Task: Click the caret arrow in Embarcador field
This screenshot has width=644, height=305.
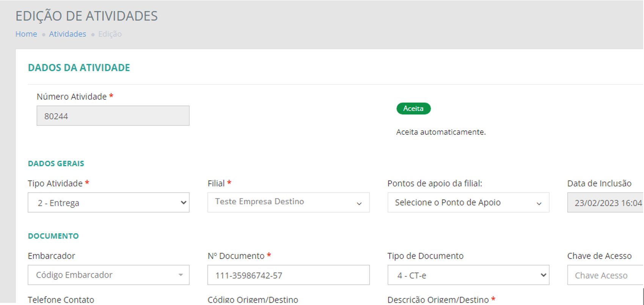Action: 181,275
